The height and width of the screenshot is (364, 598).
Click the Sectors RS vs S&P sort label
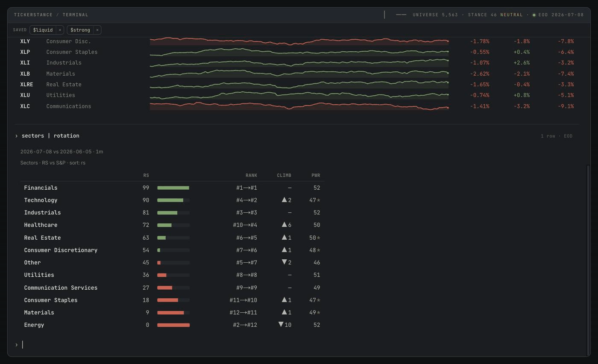point(53,163)
